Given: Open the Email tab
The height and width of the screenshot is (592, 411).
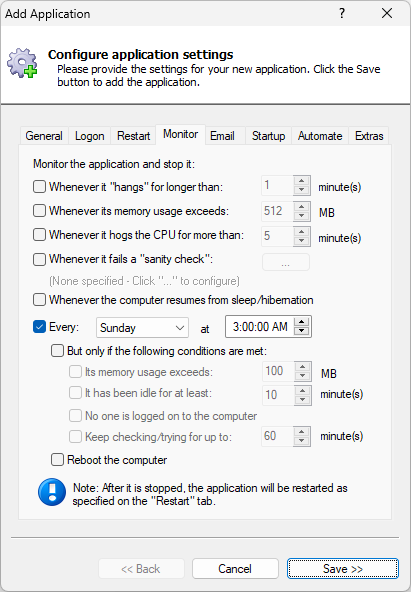Looking at the screenshot, I should point(222,136).
